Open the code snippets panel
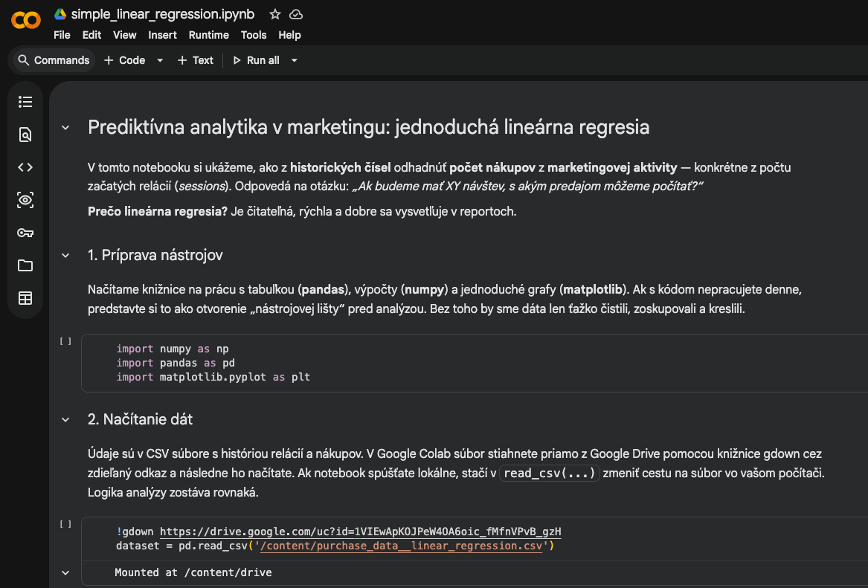 pyautogui.click(x=25, y=167)
